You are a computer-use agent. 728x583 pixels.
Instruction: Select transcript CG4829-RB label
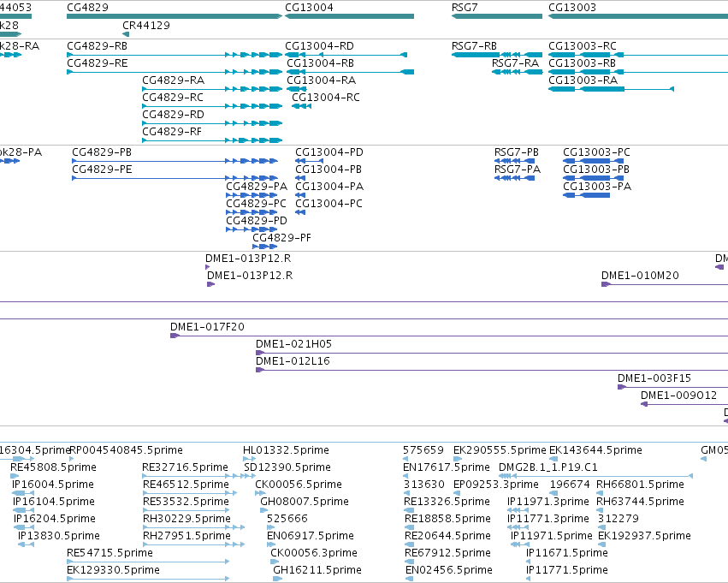[x=97, y=46]
